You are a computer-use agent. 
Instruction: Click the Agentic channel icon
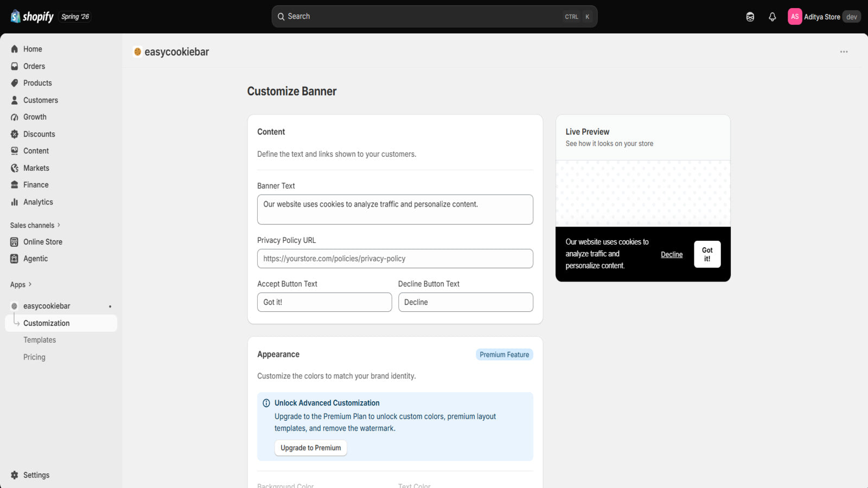[15, 259]
